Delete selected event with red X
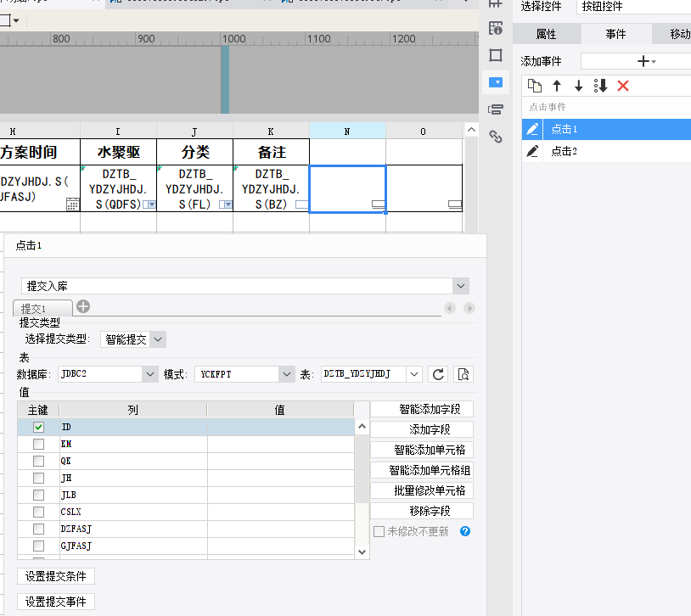The width and height of the screenshot is (691, 616). coord(623,86)
